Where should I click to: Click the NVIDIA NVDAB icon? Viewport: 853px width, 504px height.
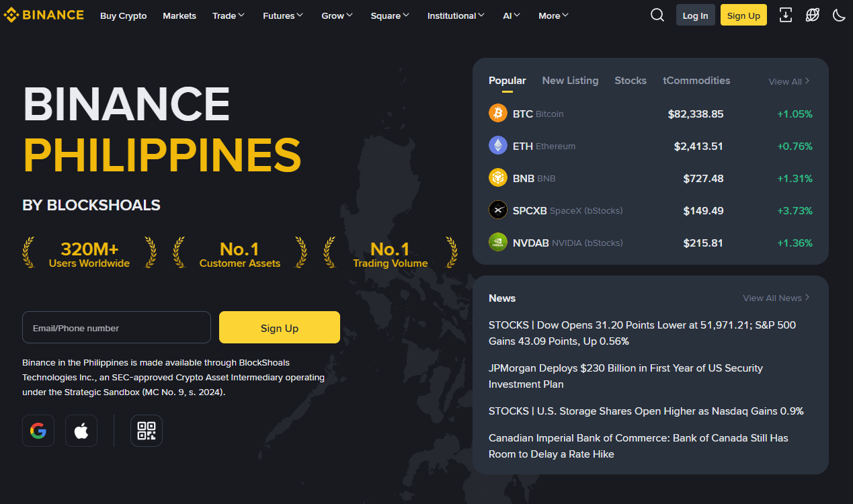(x=498, y=242)
